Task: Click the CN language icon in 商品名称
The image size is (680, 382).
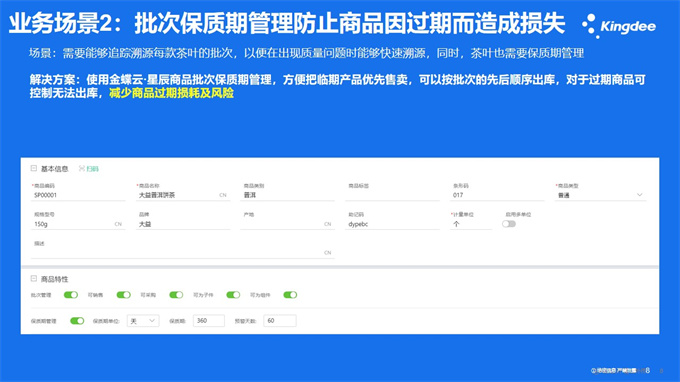Action: [x=222, y=195]
